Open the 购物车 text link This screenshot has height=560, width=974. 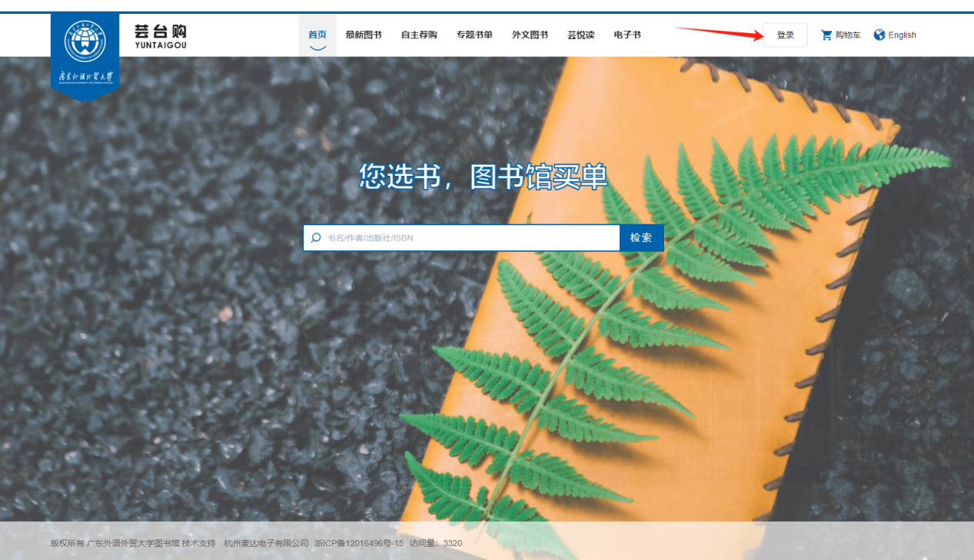tap(848, 35)
